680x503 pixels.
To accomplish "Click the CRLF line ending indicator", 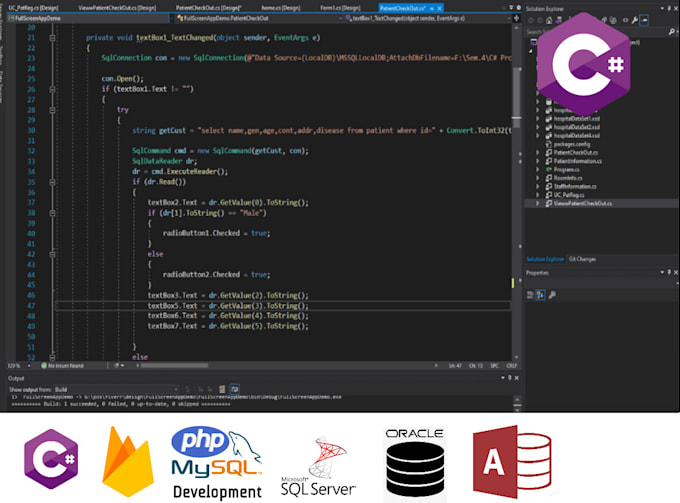I will [511, 366].
